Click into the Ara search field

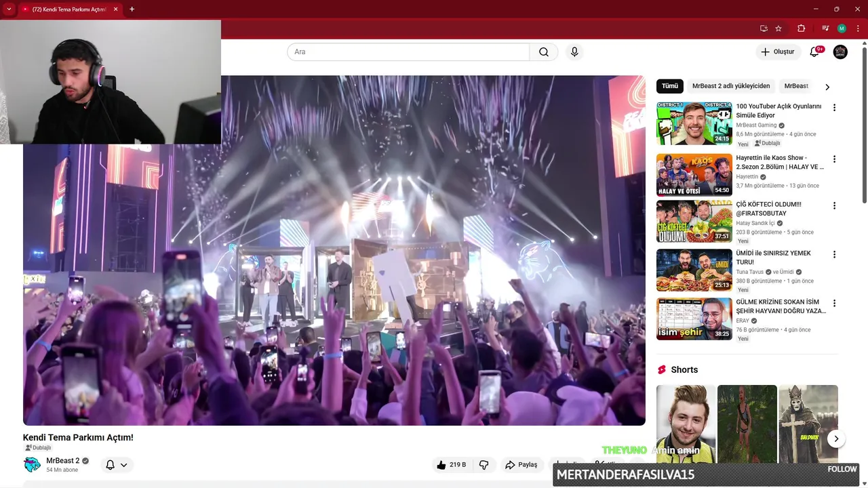point(408,52)
